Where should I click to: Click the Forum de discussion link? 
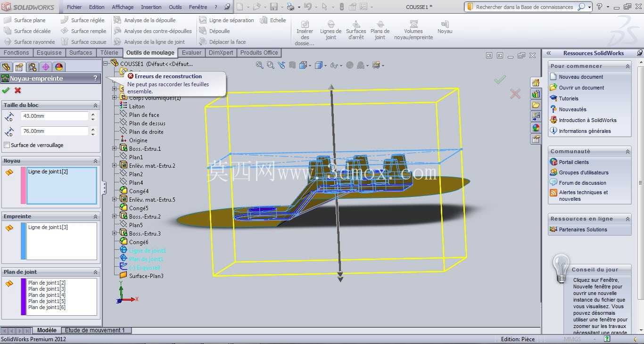[583, 183]
